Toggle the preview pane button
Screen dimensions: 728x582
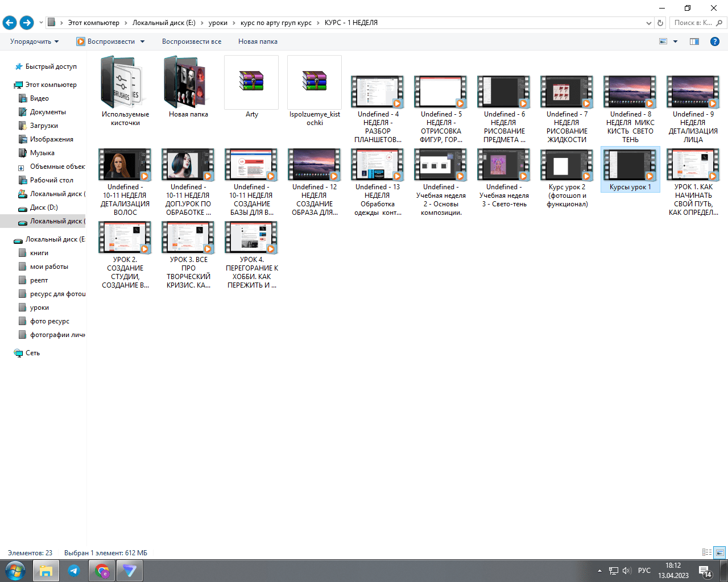(x=694, y=41)
